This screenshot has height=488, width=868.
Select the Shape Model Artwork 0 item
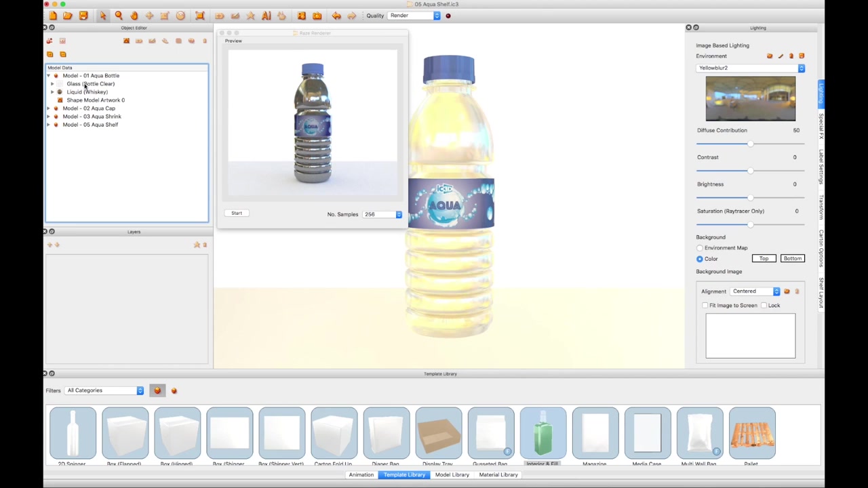tap(95, 100)
